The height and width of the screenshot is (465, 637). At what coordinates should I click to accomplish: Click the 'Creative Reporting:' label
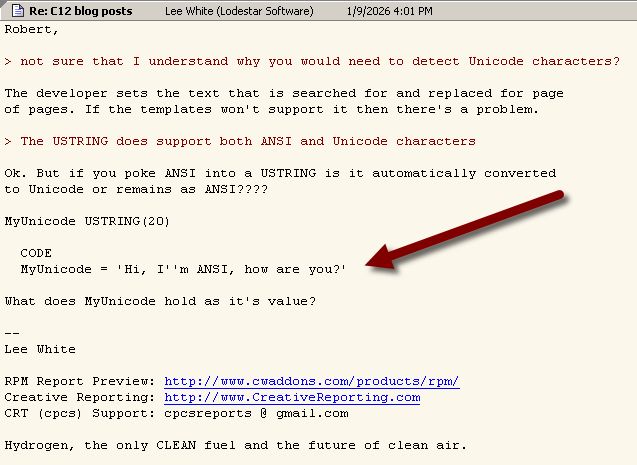coord(80,397)
